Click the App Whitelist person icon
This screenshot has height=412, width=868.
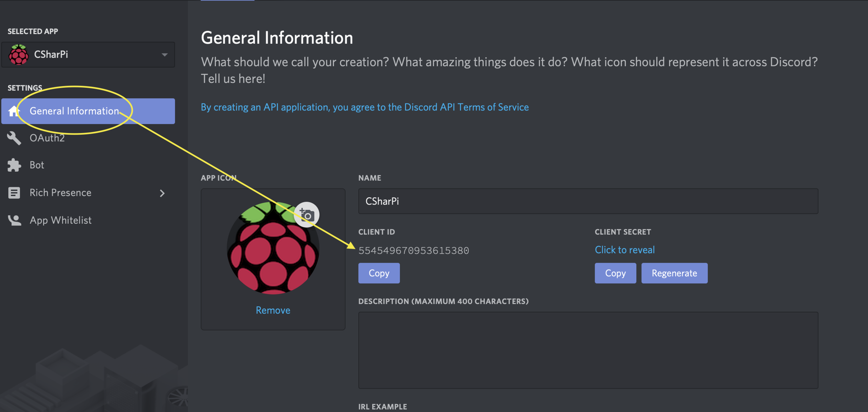click(x=15, y=220)
